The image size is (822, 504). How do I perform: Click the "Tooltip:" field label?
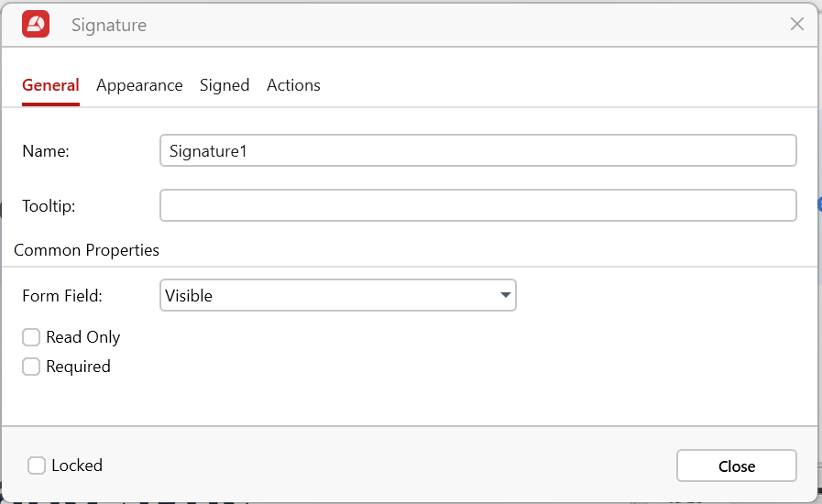pos(49,206)
